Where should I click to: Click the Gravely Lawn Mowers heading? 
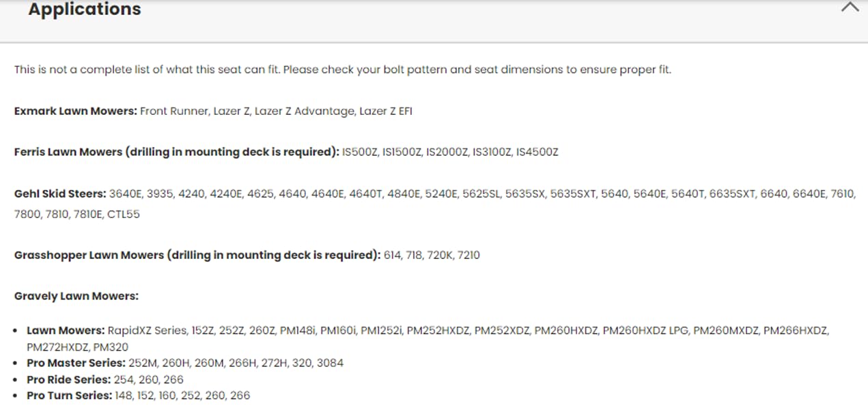point(76,296)
